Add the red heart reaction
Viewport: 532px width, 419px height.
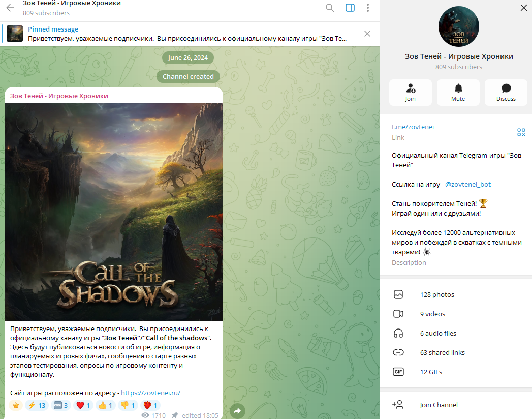pos(83,405)
